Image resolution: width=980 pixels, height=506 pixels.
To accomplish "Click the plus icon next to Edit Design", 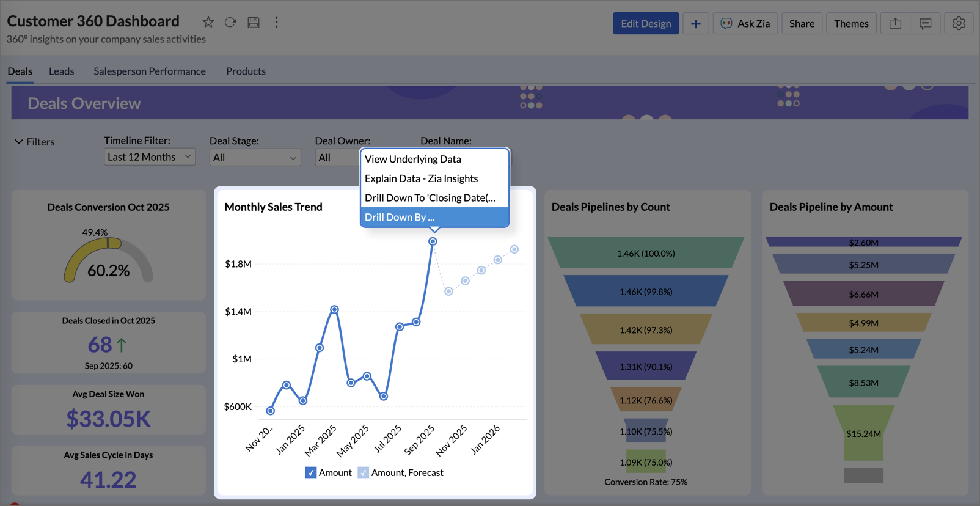I will [695, 24].
